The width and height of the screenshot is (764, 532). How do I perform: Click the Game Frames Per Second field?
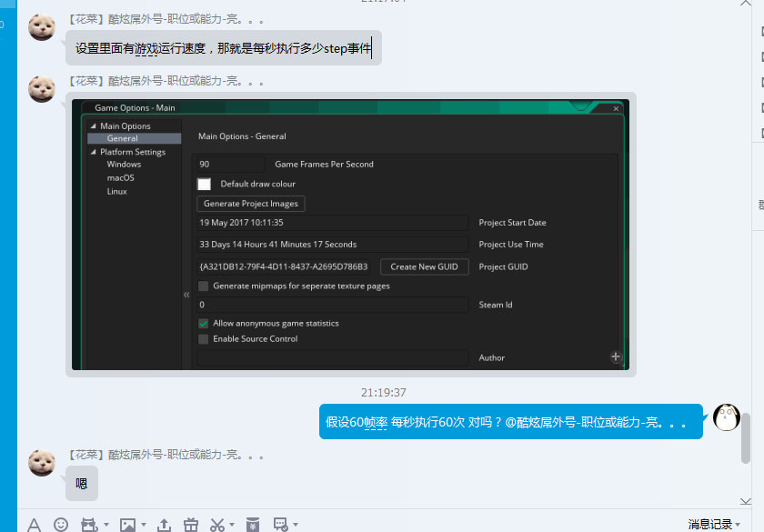point(230,165)
